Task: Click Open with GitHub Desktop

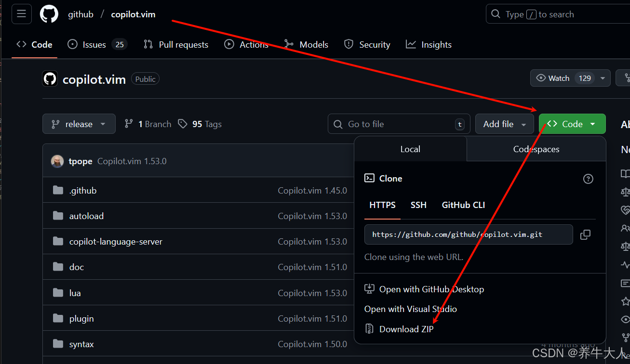Action: pos(431,289)
